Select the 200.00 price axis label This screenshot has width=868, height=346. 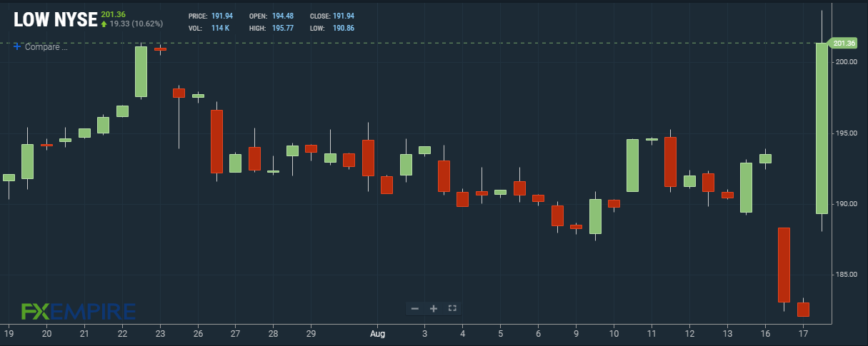847,63
